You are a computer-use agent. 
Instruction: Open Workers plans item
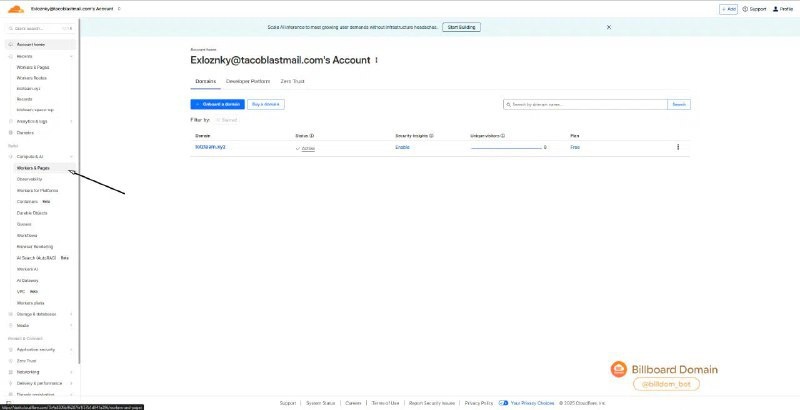tap(30, 303)
